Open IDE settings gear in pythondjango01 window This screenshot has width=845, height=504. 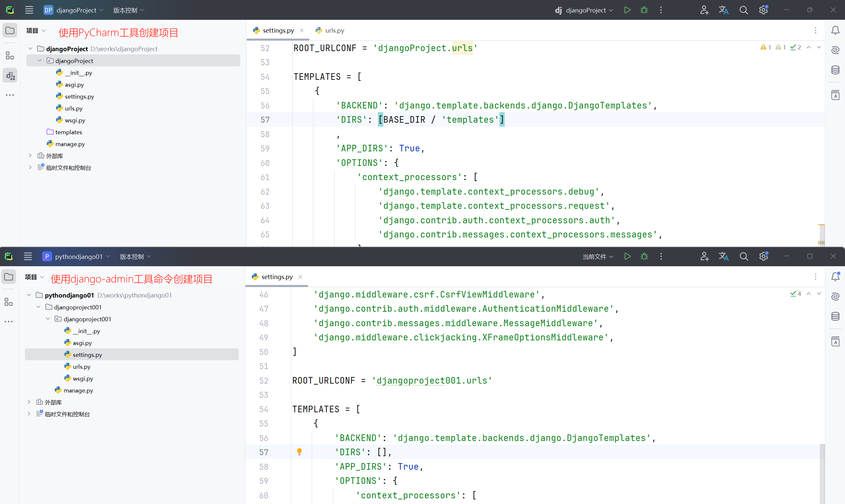click(763, 256)
